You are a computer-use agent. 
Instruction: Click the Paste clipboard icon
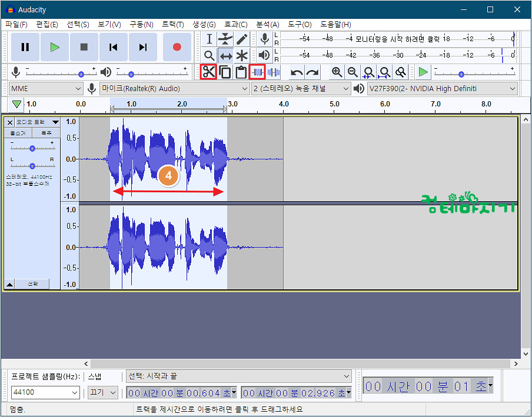pos(241,72)
